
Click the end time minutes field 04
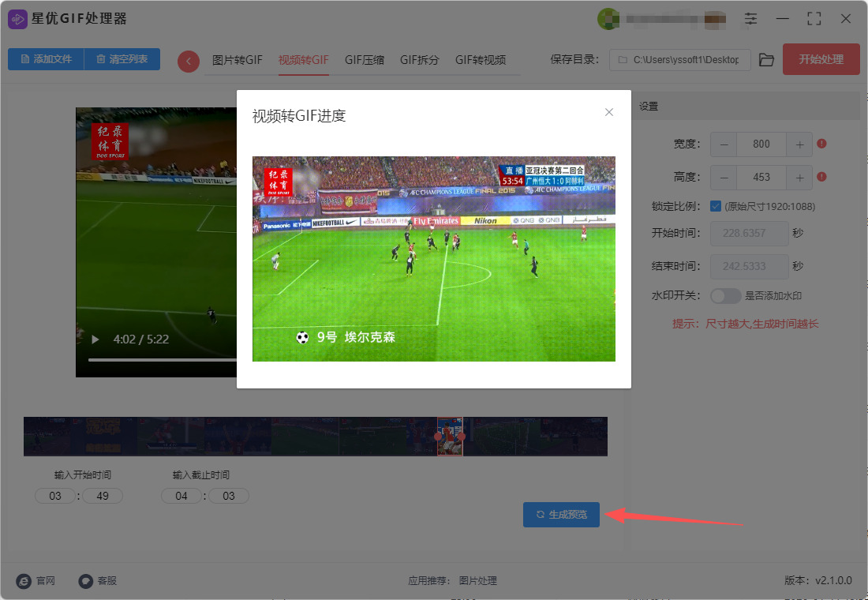(x=181, y=496)
